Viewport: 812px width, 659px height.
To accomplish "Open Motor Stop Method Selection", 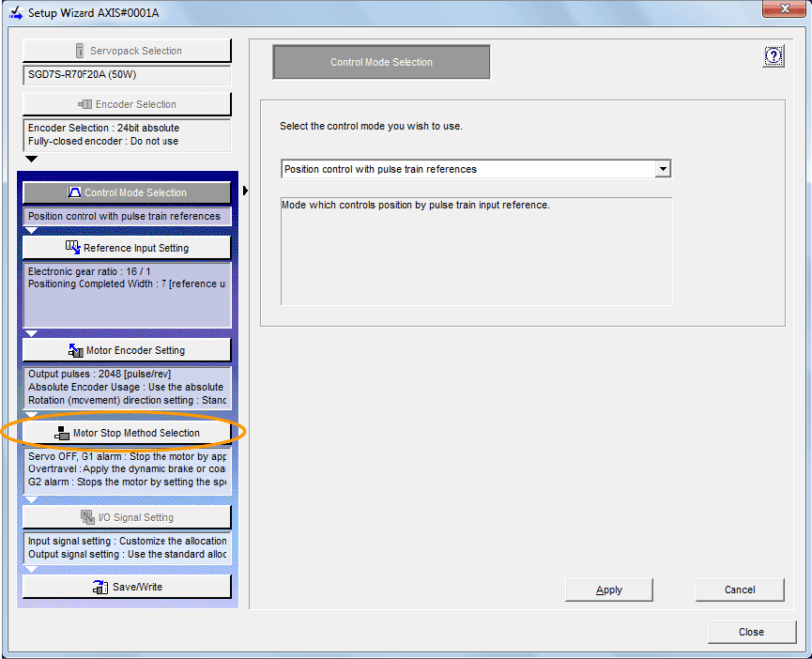I will pyautogui.click(x=127, y=433).
